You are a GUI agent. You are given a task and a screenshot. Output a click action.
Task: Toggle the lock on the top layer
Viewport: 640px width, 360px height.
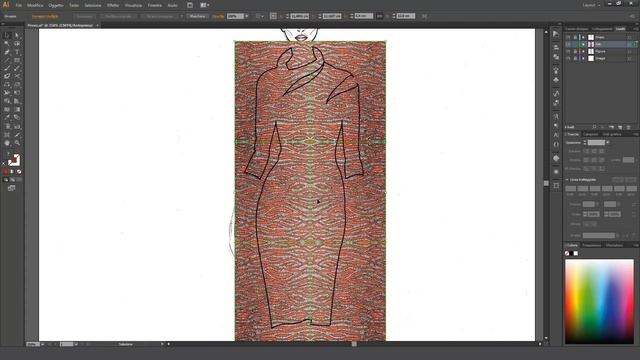click(575, 37)
